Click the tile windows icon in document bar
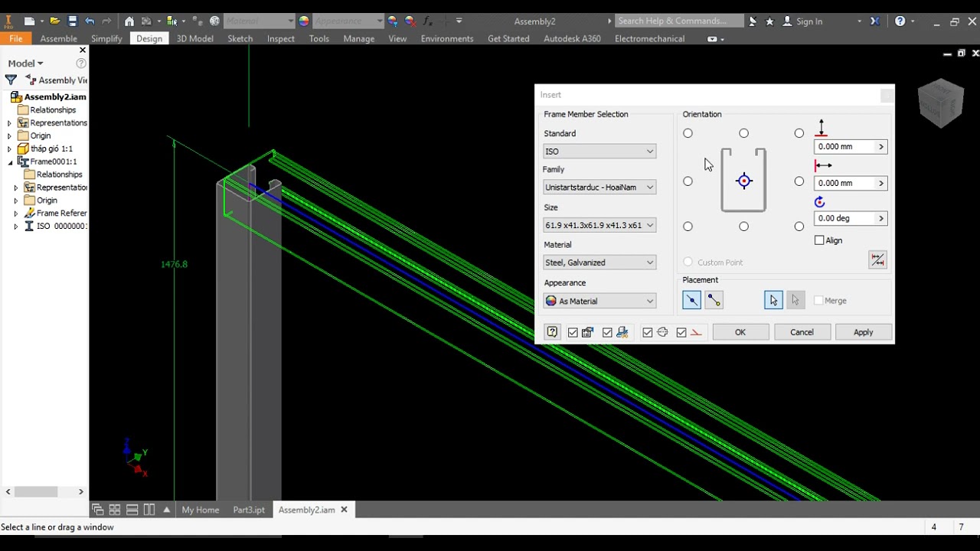The width and height of the screenshot is (980, 551). 97,510
